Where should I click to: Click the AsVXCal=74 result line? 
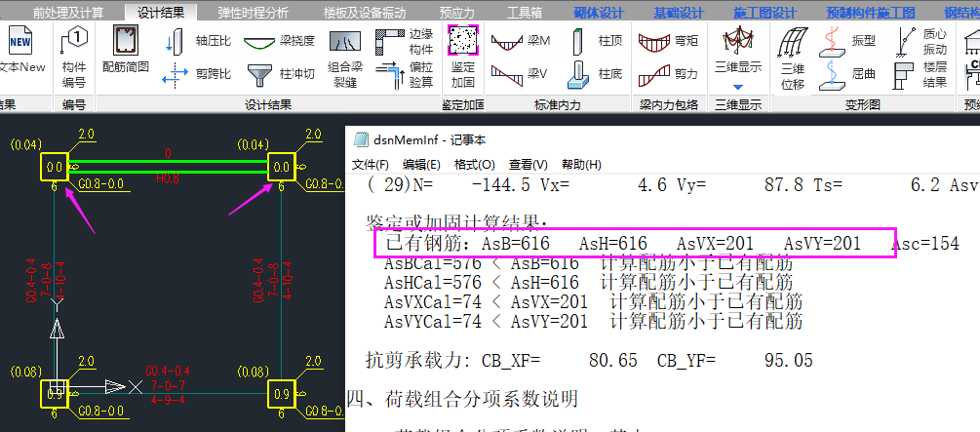[x=593, y=302]
